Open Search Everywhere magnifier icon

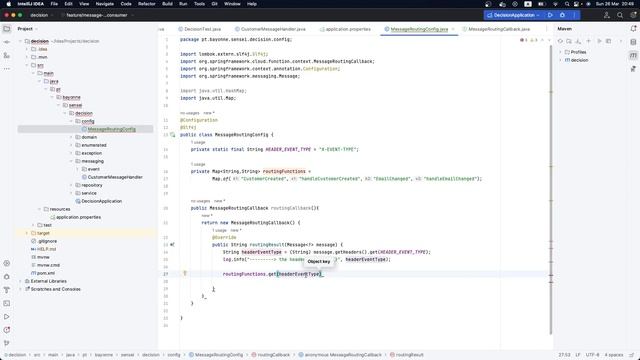[620, 15]
